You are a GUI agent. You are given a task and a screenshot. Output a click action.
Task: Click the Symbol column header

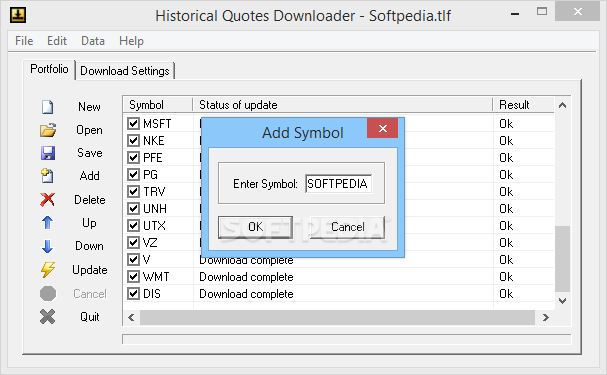[x=158, y=105]
